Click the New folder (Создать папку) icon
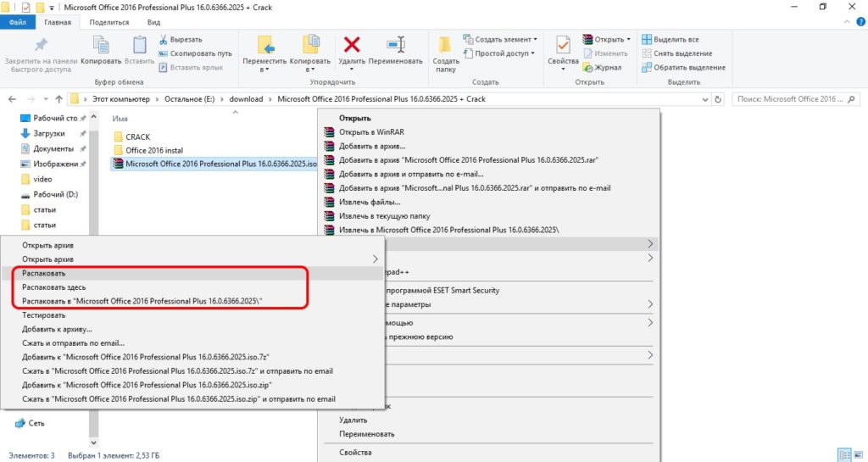This screenshot has height=462, width=868. pos(444,45)
